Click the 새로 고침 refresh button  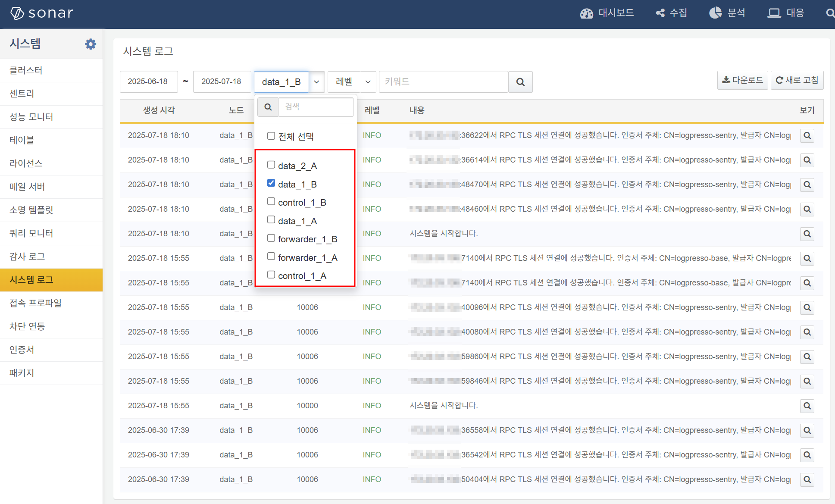coord(797,80)
